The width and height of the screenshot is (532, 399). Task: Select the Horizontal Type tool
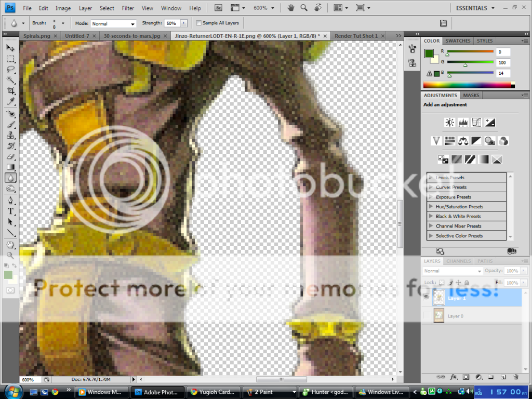(10, 210)
